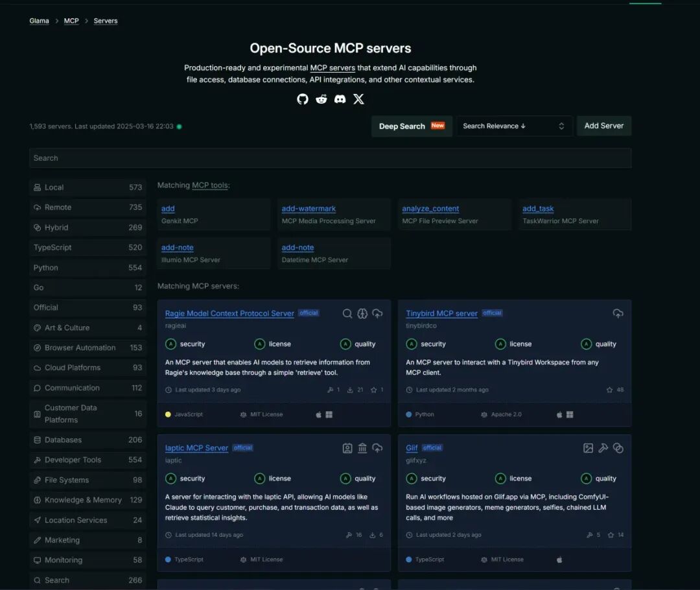Open the Iaptic MCP Server link
The image size is (700, 590).
point(196,448)
